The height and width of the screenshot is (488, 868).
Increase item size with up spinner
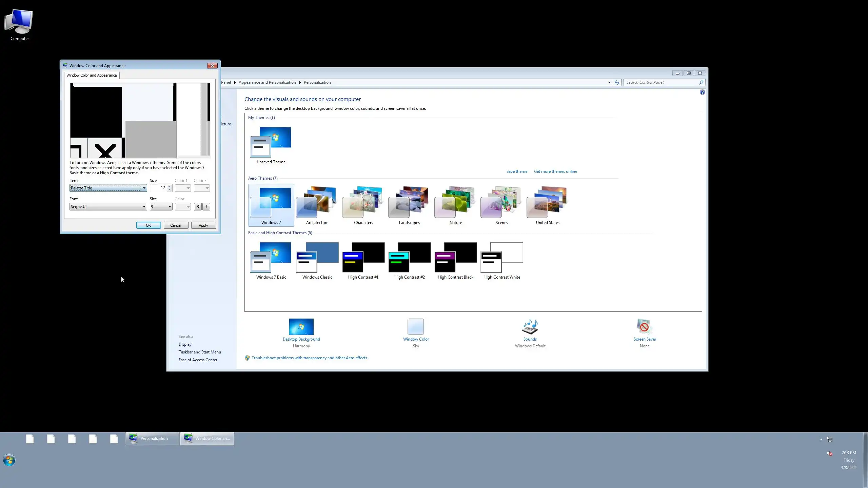coord(170,186)
